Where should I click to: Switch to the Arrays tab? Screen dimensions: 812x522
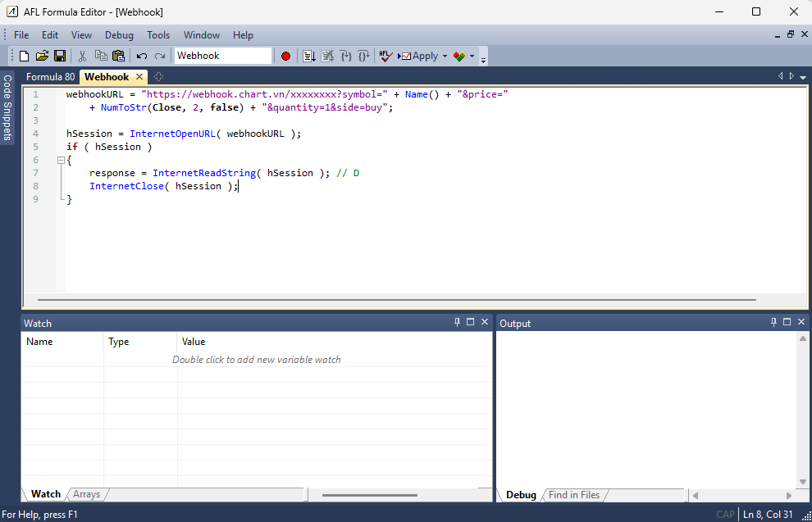click(86, 494)
